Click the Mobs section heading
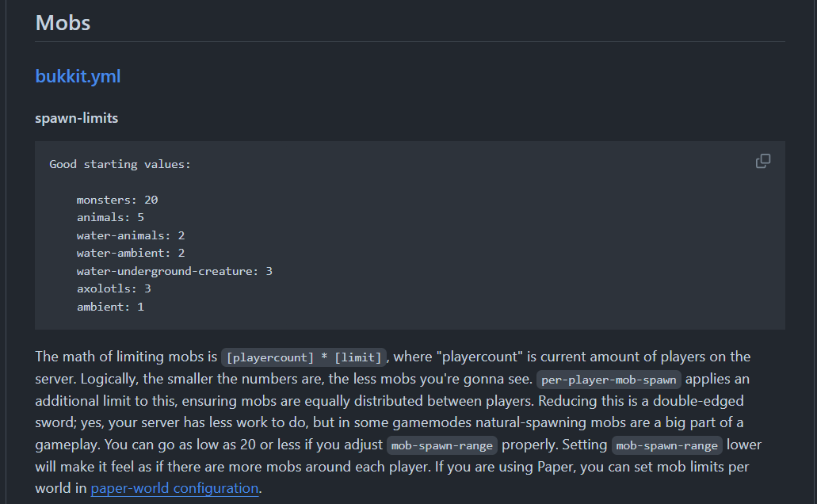The height and width of the screenshot is (504, 817). 63,22
